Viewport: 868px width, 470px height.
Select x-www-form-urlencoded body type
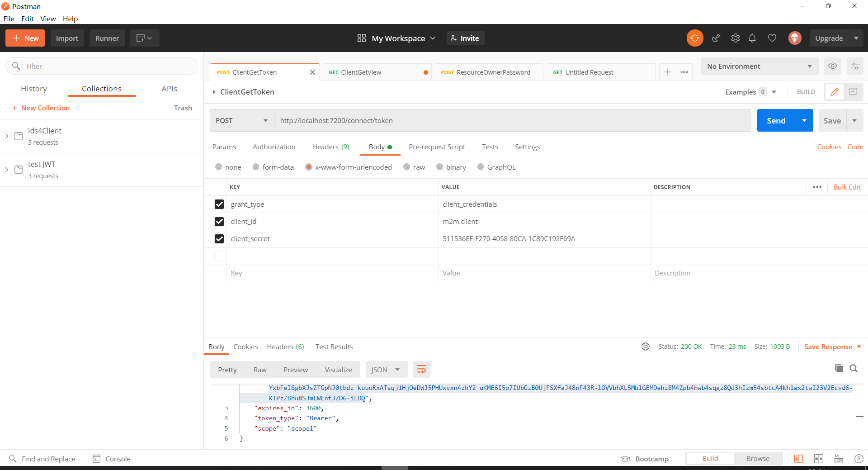[309, 167]
